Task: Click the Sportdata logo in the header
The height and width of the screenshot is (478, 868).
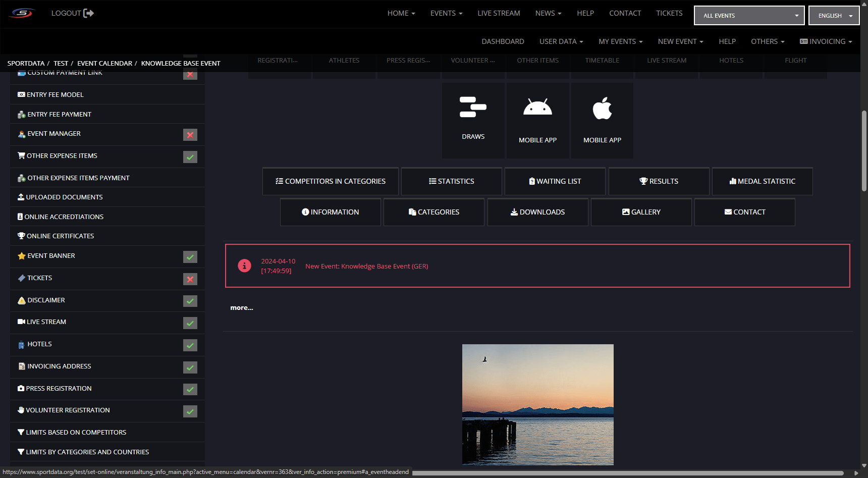Action: [22, 13]
